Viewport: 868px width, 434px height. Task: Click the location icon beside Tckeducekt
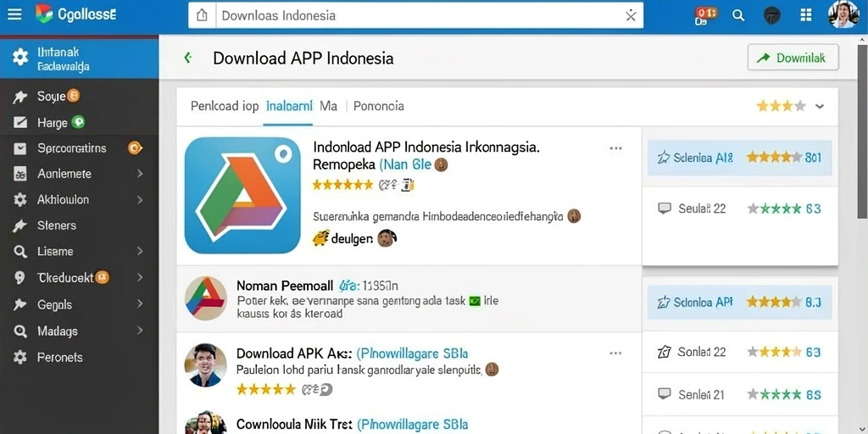20,277
